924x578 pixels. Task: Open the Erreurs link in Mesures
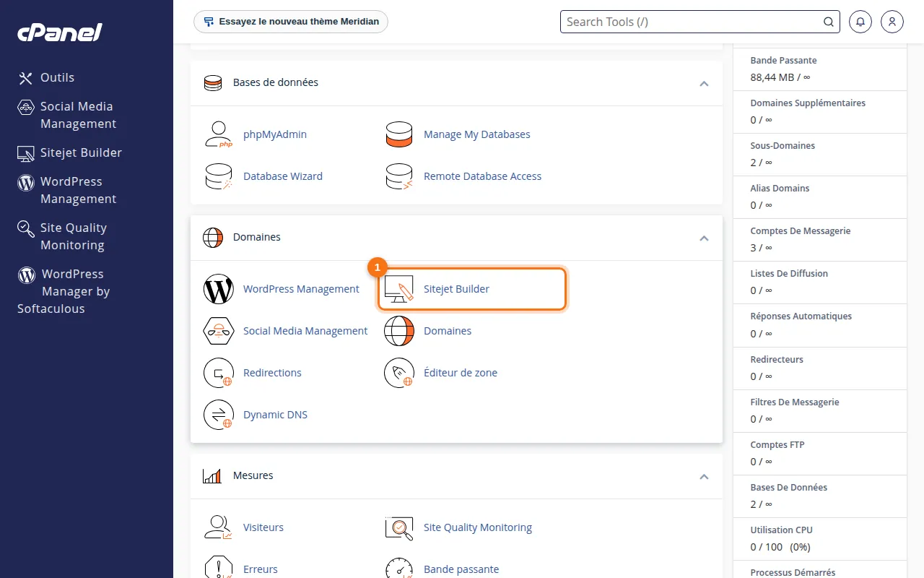click(261, 569)
